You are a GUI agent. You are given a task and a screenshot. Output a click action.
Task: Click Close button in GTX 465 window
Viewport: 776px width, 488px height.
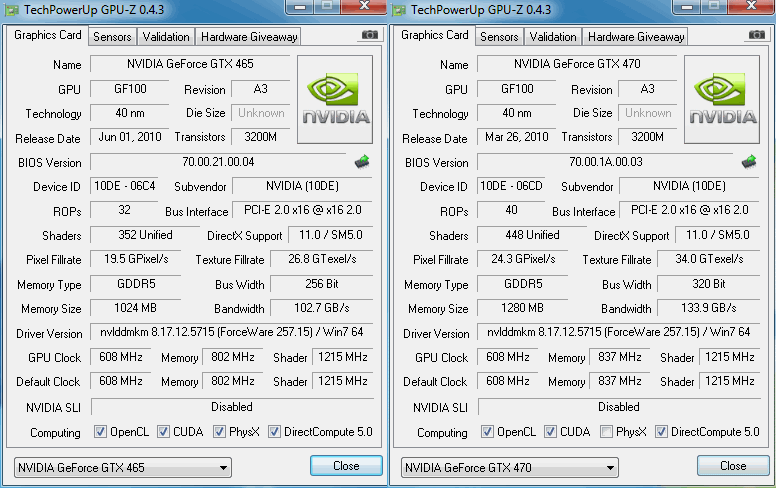(x=346, y=466)
